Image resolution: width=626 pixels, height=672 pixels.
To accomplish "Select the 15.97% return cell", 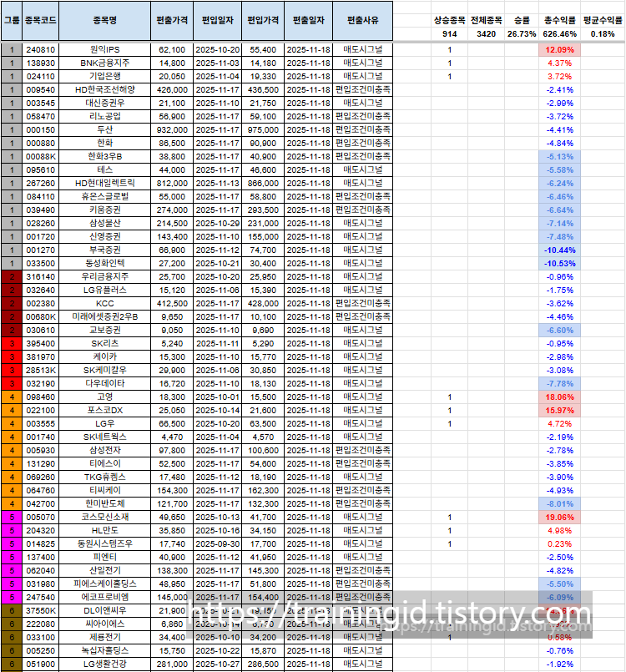I will 559,410.
